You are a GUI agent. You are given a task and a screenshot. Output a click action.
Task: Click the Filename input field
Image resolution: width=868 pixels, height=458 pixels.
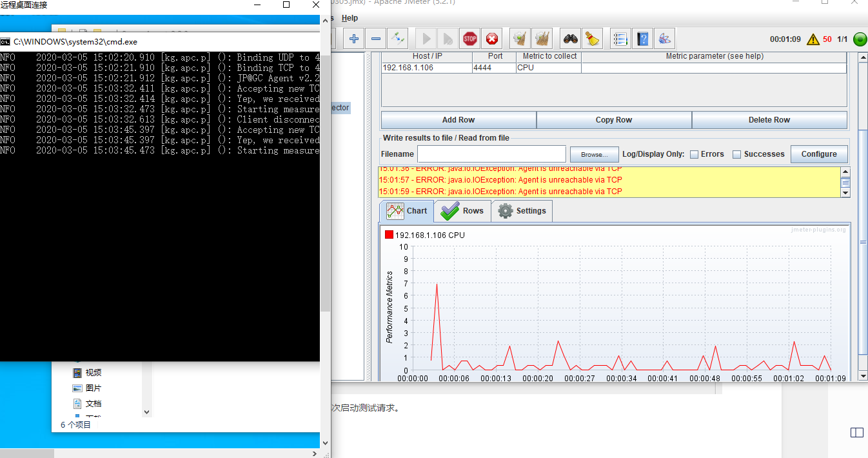[x=491, y=154]
